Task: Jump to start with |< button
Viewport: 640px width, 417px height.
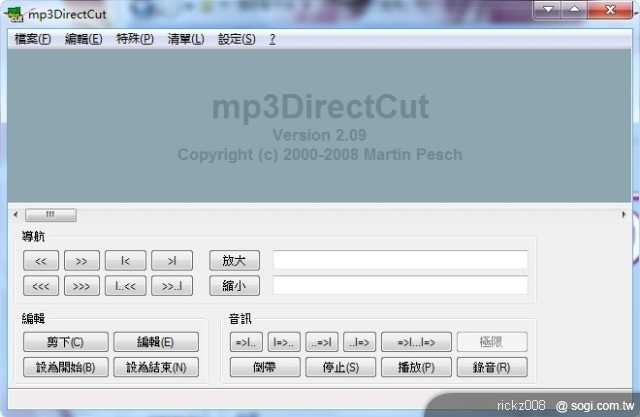Action: pos(125,261)
